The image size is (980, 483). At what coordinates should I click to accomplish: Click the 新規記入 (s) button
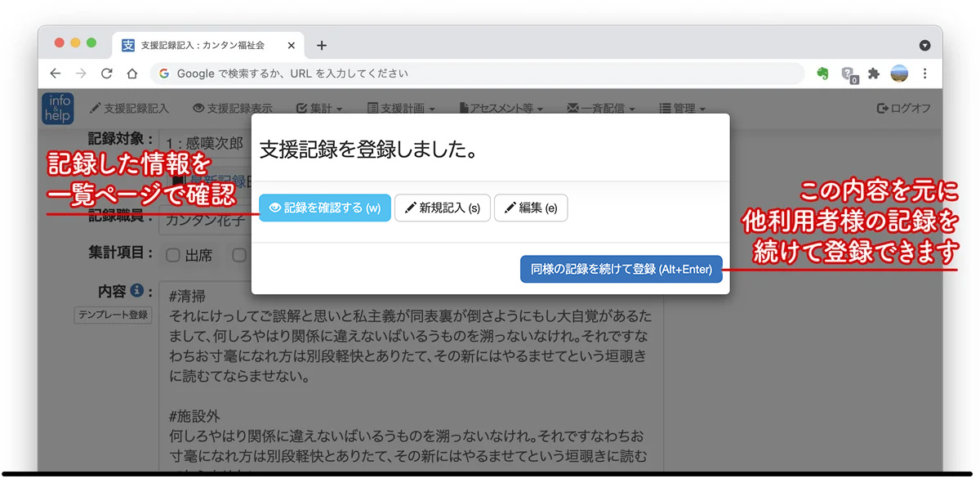(x=442, y=208)
